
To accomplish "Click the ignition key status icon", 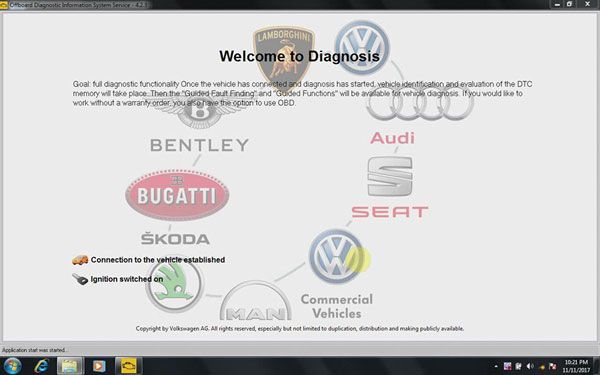I will pos(80,279).
